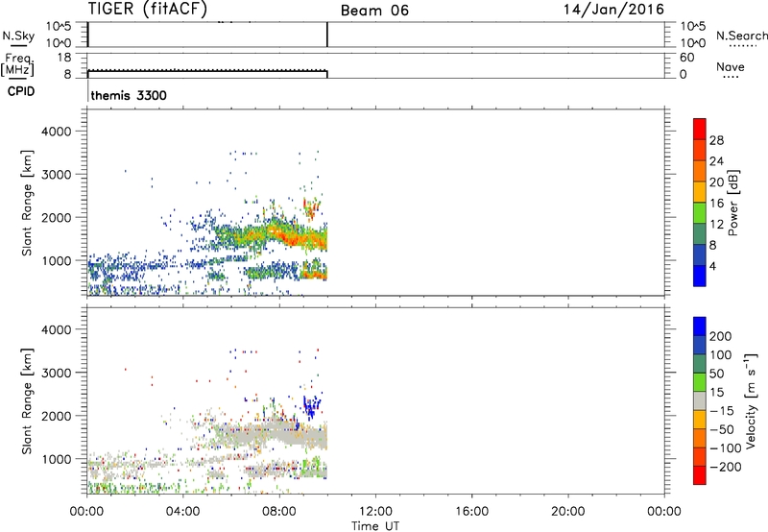
Task: Click the '4' power colorbar tick
Action: (x=712, y=266)
